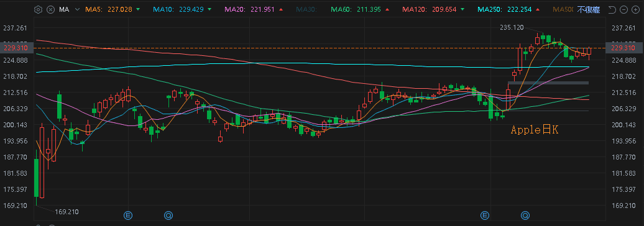Open the MA indicator settings gear
Viewport: 644px width, 226px height.
click(x=38, y=9)
